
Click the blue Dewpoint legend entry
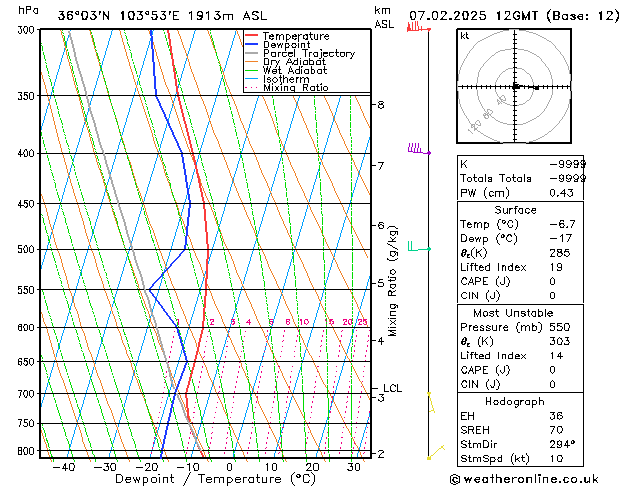(278, 45)
